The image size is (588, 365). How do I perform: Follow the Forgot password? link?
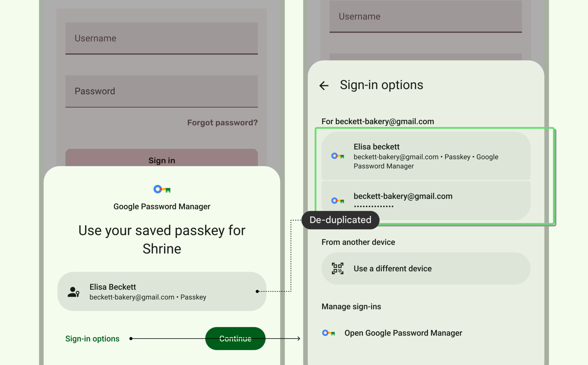[222, 123]
